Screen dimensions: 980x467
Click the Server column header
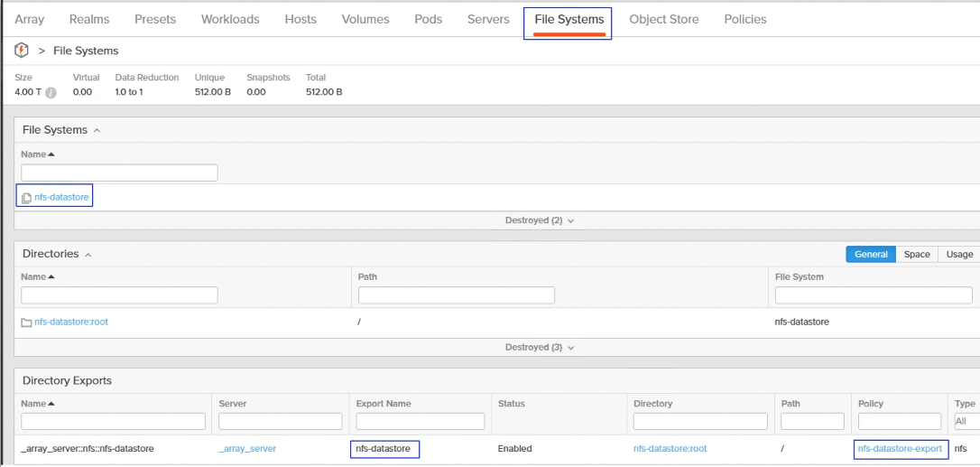(233, 404)
